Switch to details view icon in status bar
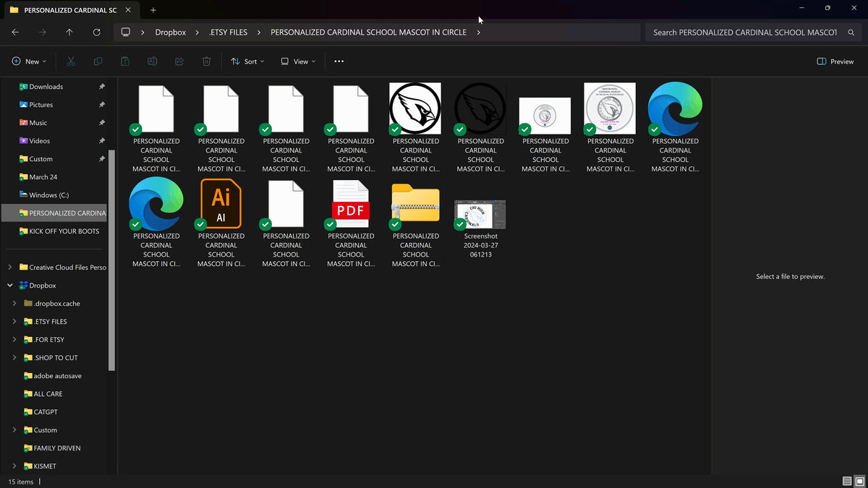The height and width of the screenshot is (488, 868). pos(847,481)
